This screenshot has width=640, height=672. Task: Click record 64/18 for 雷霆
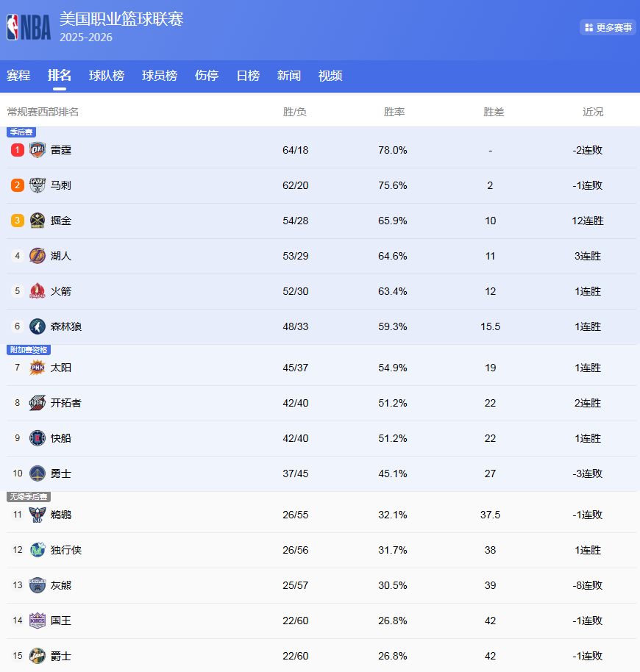pyautogui.click(x=295, y=150)
